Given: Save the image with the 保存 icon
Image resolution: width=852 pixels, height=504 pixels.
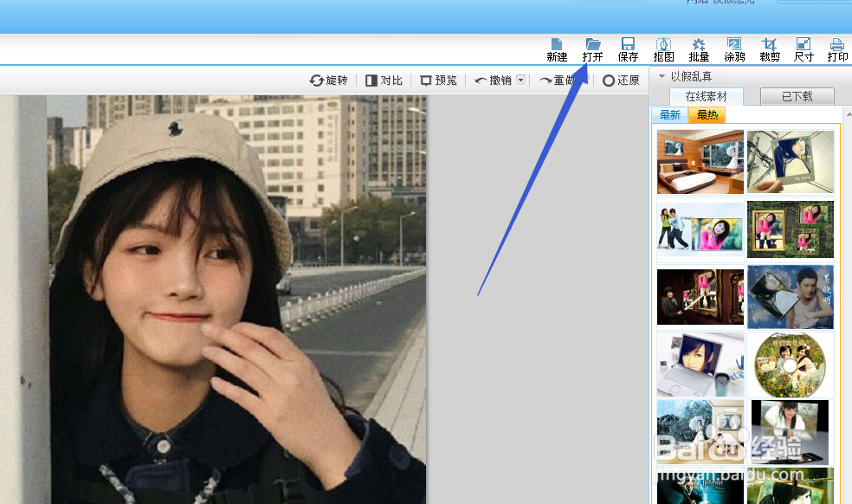Looking at the screenshot, I should click(628, 50).
